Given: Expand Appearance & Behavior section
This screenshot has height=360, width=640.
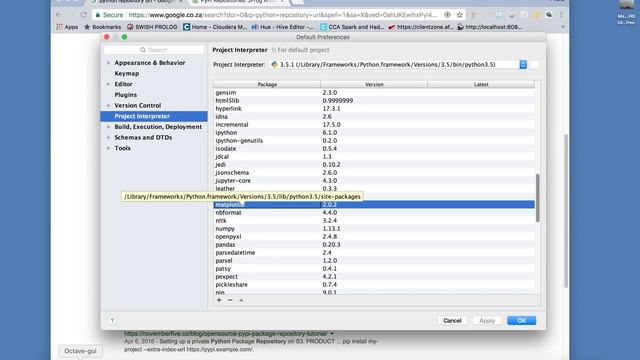Looking at the screenshot, I should [109, 63].
